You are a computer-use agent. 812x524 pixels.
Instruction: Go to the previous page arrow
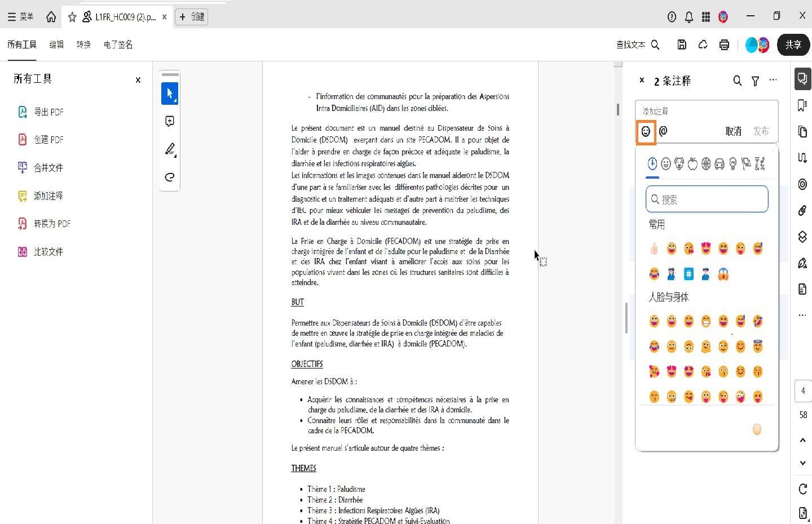pyautogui.click(x=803, y=440)
